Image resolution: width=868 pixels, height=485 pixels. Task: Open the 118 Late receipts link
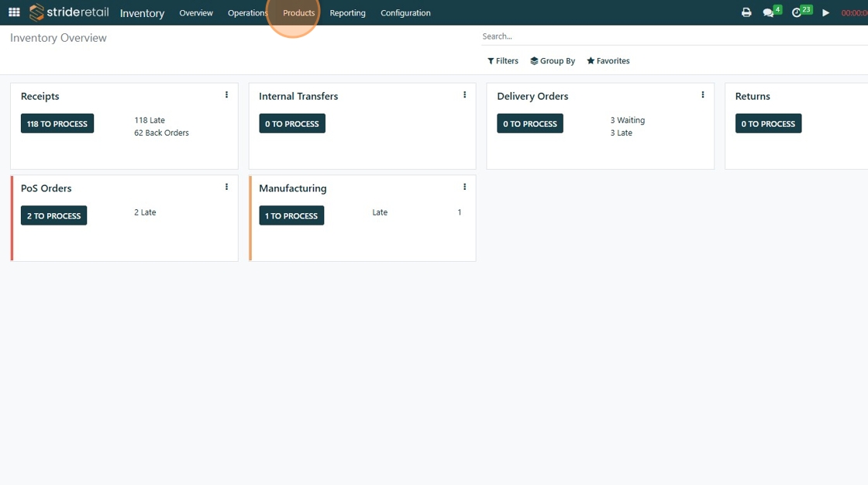click(x=150, y=120)
